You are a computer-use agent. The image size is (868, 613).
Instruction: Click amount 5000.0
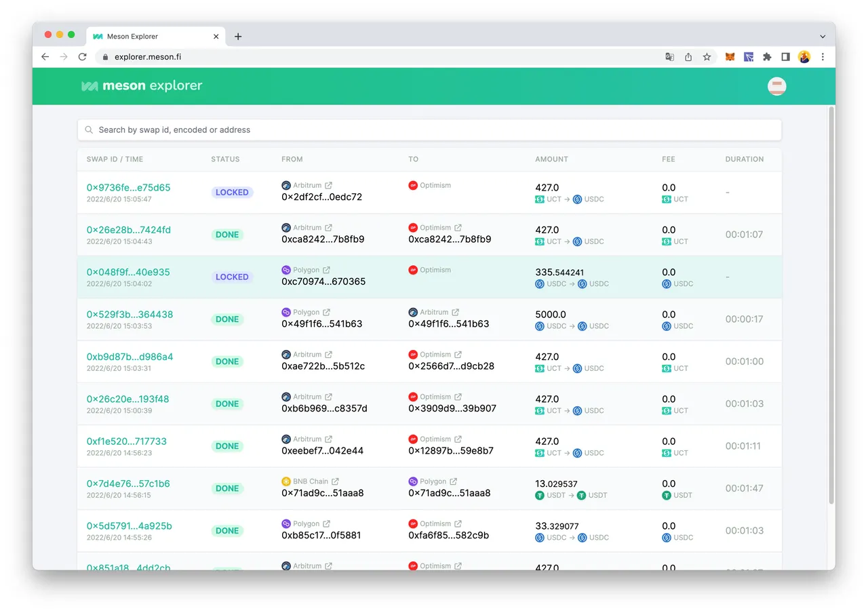(551, 315)
